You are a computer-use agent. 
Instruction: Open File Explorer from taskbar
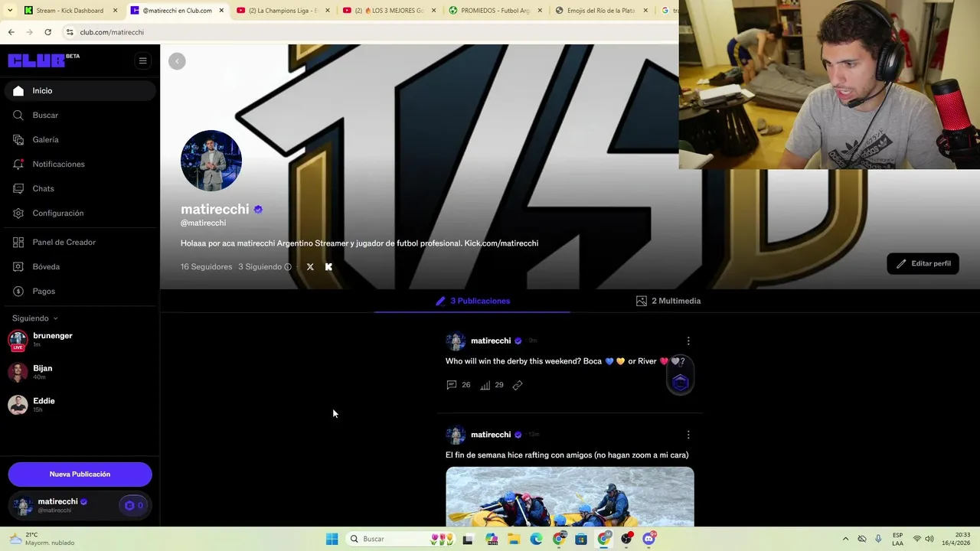click(514, 539)
